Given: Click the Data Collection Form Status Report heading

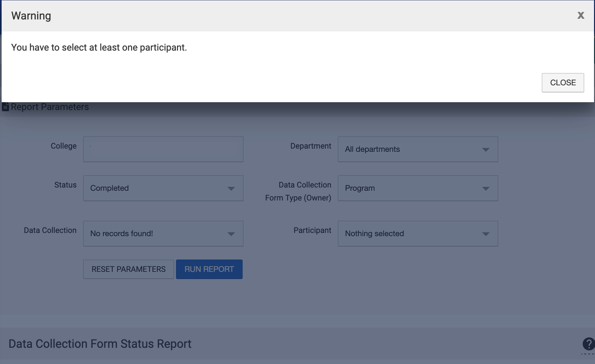Looking at the screenshot, I should pyautogui.click(x=100, y=344).
